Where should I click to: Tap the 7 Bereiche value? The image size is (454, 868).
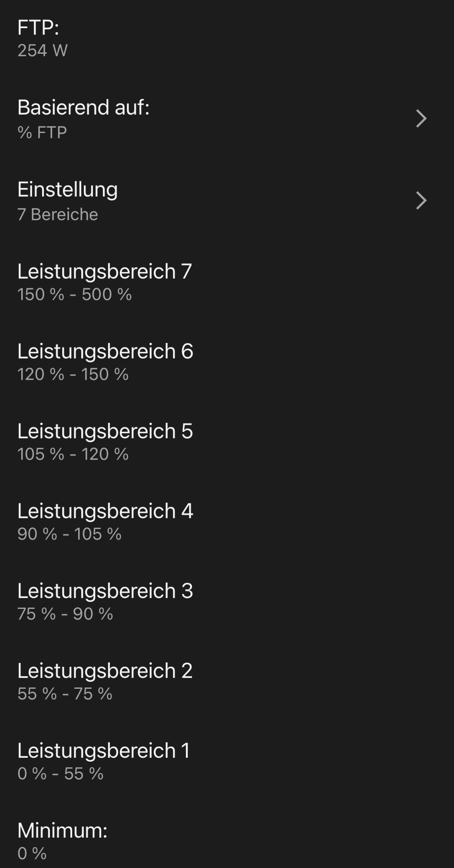(58, 214)
